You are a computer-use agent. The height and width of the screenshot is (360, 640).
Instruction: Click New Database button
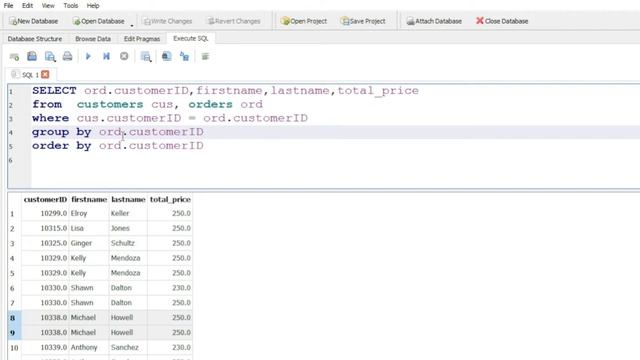click(x=33, y=21)
